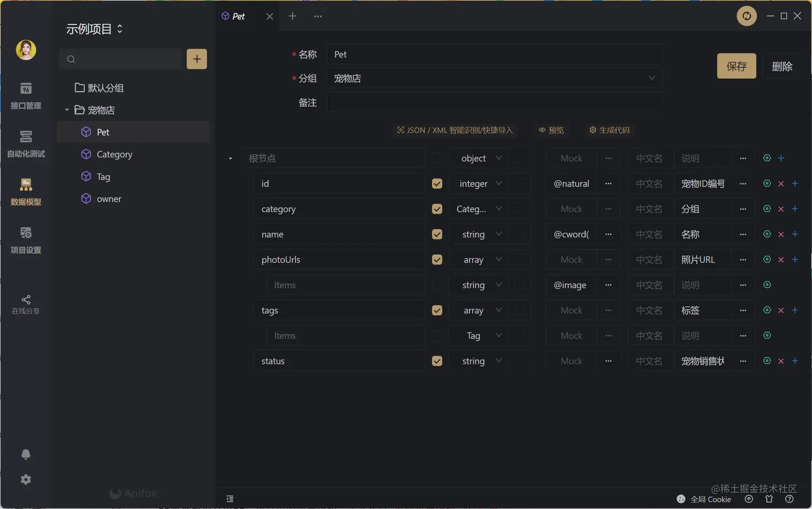Open the 全局 Cookie settings icon
Screen dimensions: 812x509
tap(680, 499)
